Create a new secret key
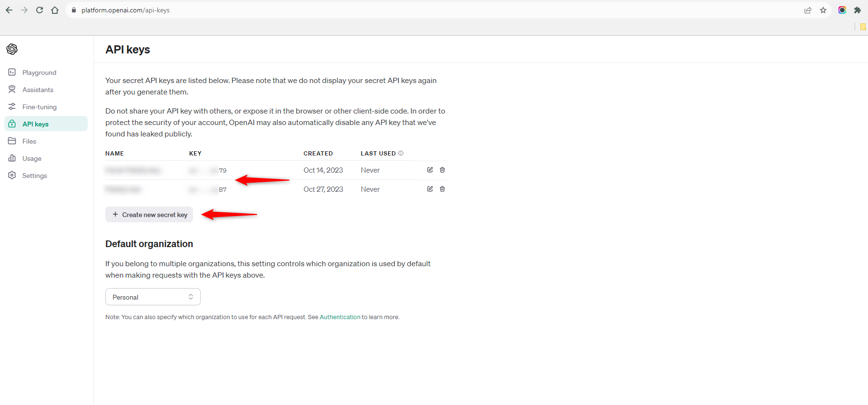Screen dimensions: 868x405 click(149, 215)
